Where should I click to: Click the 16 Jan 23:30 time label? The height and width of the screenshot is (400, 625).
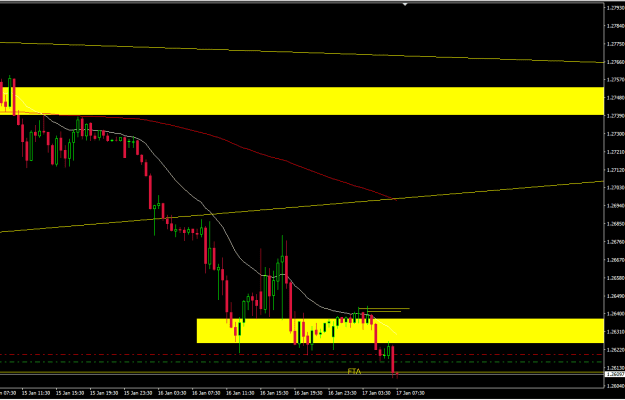(342, 393)
